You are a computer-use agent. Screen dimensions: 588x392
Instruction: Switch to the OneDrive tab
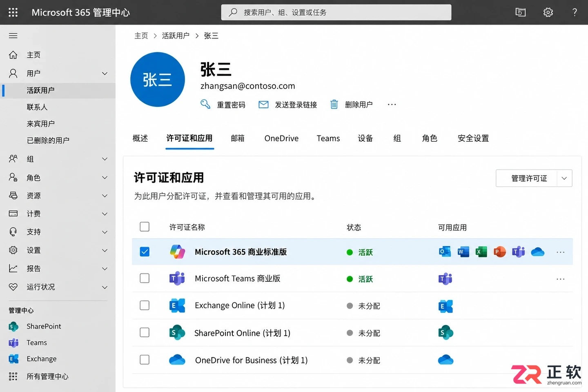pyautogui.click(x=281, y=138)
